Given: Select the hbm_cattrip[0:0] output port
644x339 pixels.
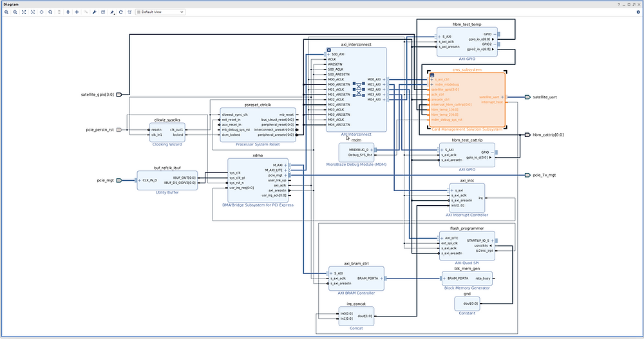Looking at the screenshot, I should tap(527, 134).
